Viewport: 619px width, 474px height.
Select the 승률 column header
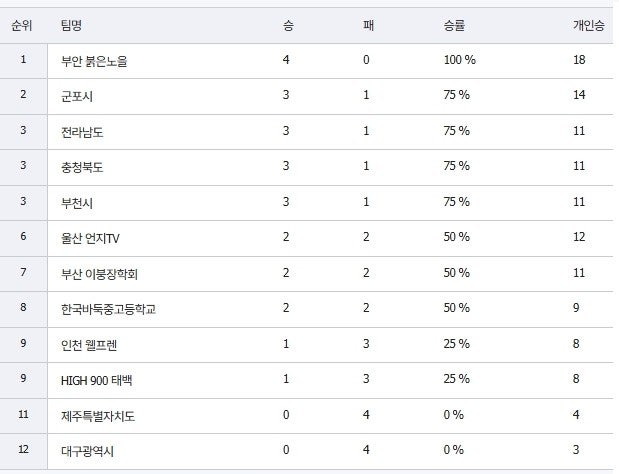(454, 25)
